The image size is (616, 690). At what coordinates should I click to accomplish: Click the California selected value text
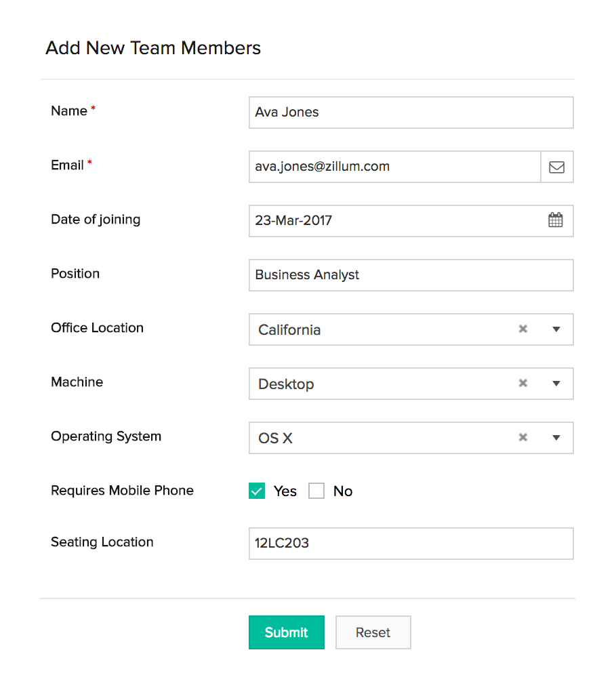click(x=289, y=330)
